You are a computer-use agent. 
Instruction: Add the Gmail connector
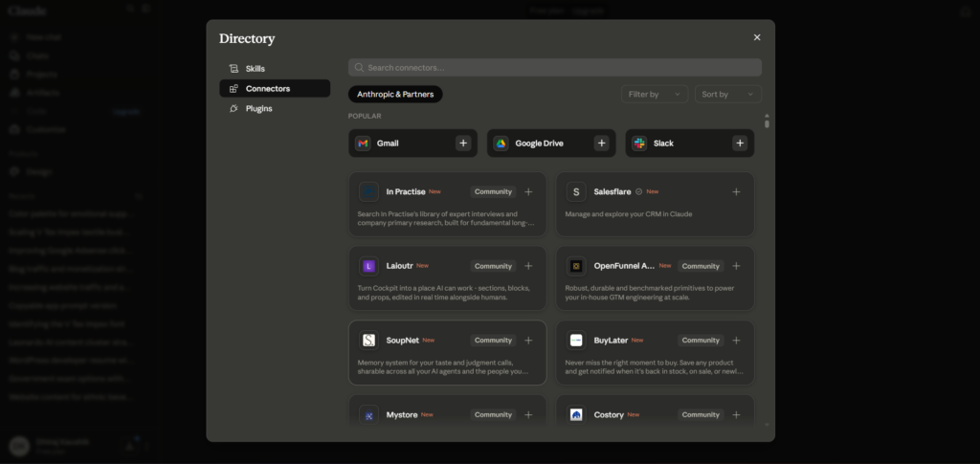463,143
